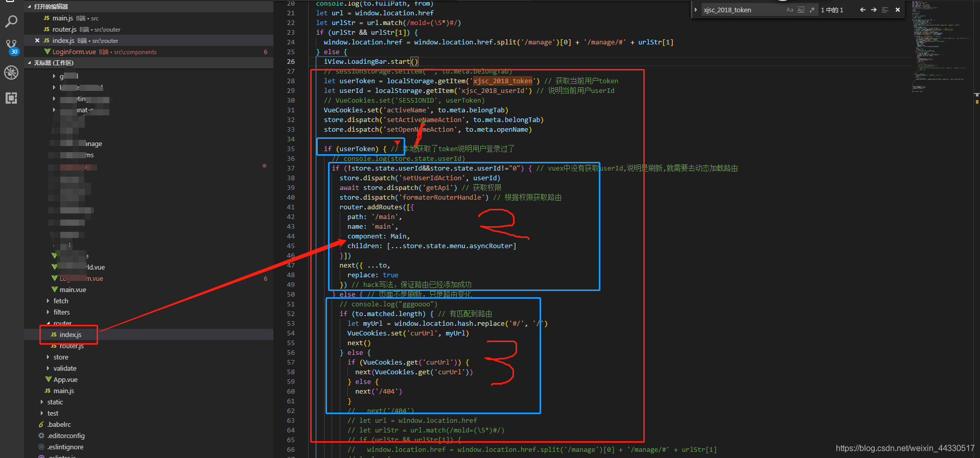Open App.vue in the file tree
This screenshot has height=458, width=980.
[149, 379]
